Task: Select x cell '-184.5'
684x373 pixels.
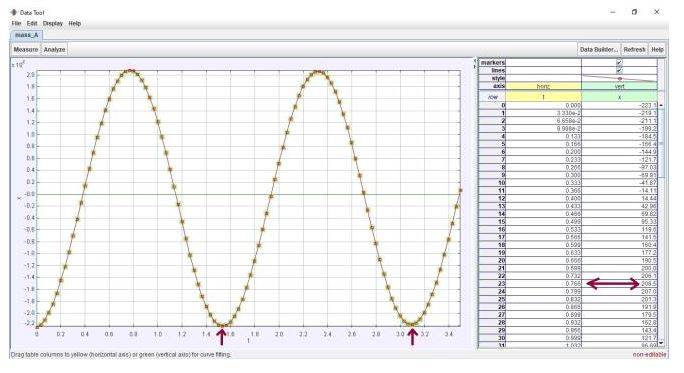Action: pos(619,137)
